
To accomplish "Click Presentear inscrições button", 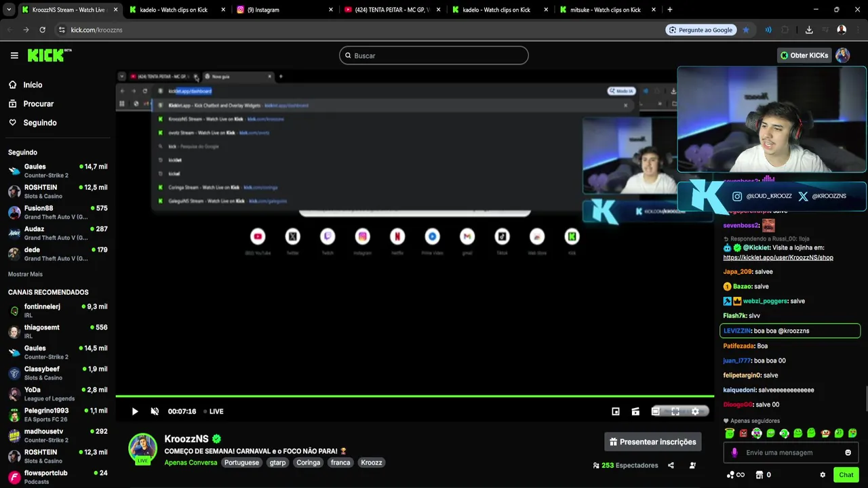I will pyautogui.click(x=653, y=442).
